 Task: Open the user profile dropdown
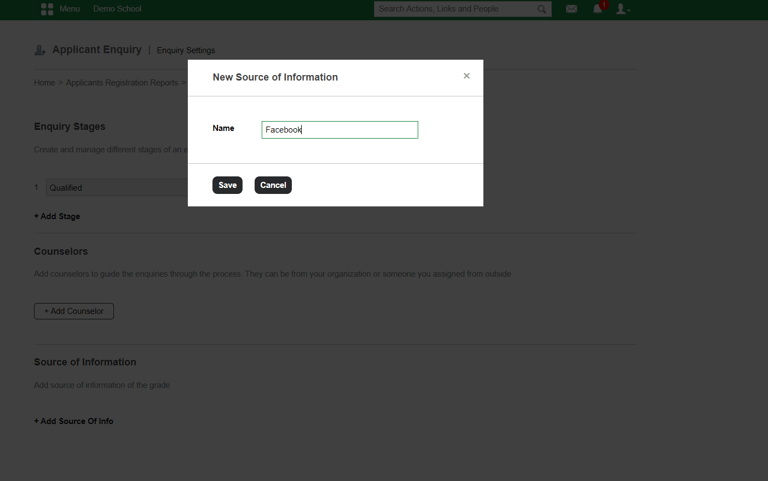(622, 9)
